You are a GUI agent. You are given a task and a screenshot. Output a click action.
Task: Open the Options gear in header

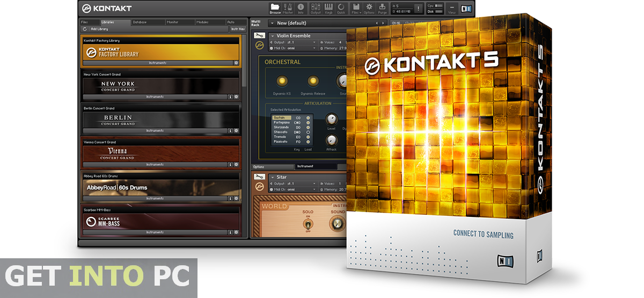tap(369, 8)
